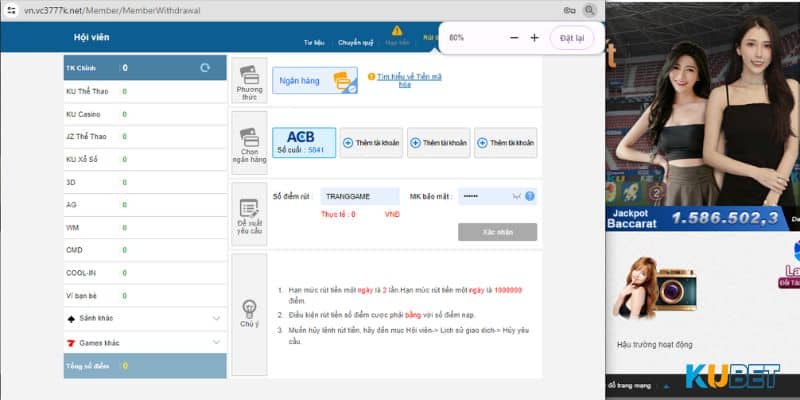Viewport: 800px width, 400px height.
Task: Expand the Sảnh khác section
Action: (x=145, y=318)
